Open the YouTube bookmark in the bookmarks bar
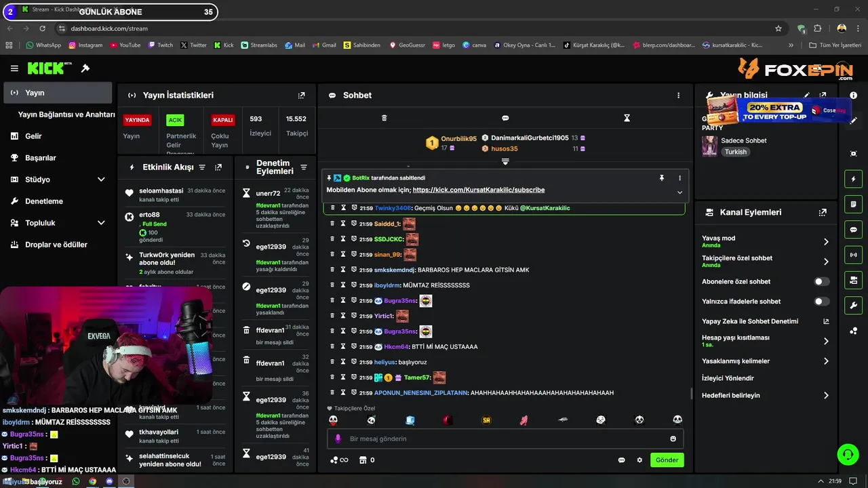Image resolution: width=868 pixels, height=488 pixels. point(125,45)
